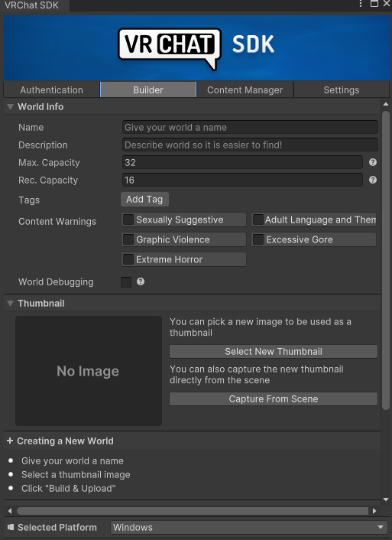Collapse the World Info section

tap(11, 107)
